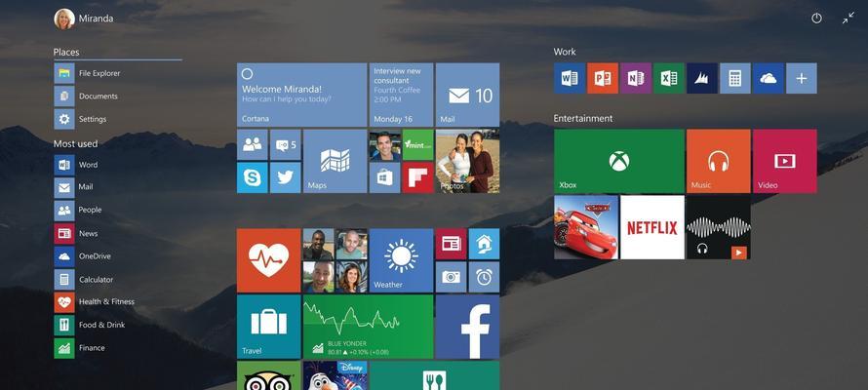Select the Places heading
The height and width of the screenshot is (390, 868).
coord(66,53)
